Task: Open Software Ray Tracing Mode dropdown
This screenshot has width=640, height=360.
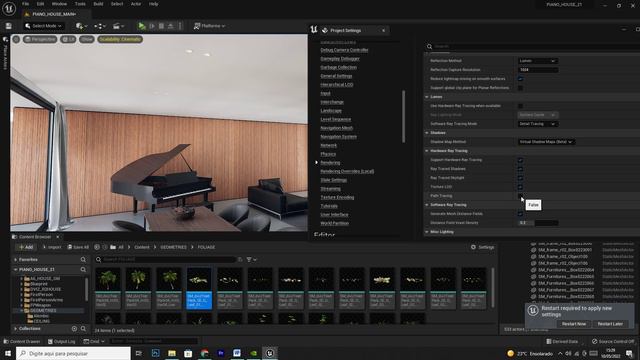Action: 538,124
